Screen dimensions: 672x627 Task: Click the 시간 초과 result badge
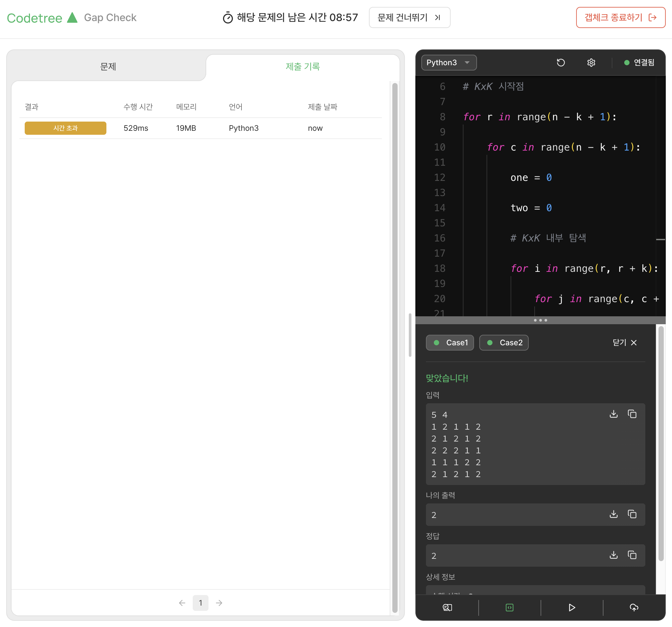click(x=66, y=128)
